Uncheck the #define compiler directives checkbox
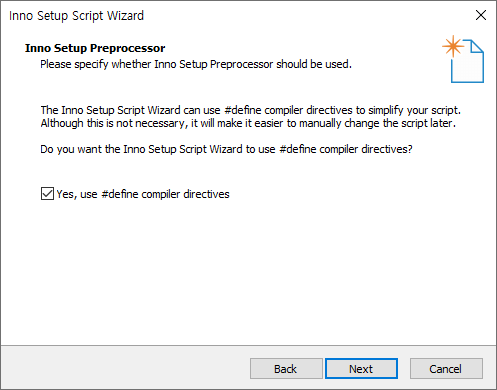 [47, 194]
